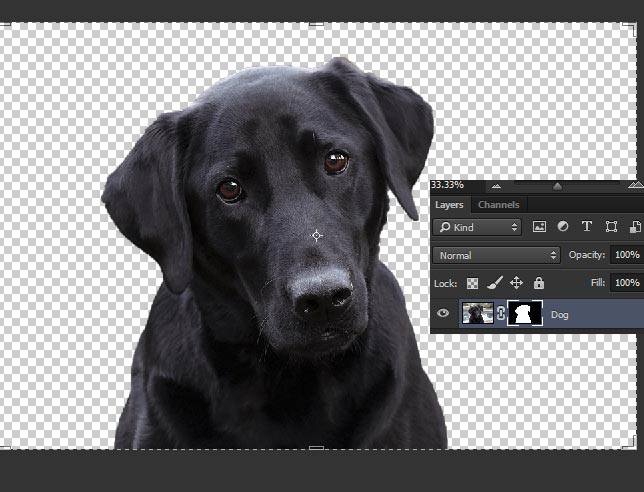Zoom in with large mountains icon
This screenshot has height=492, width=644.
pos(636,185)
